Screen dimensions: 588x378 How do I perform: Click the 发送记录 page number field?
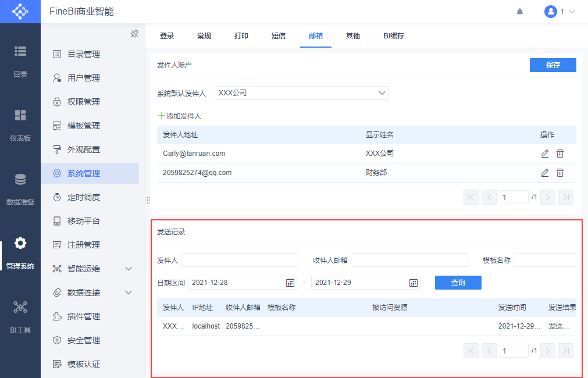(x=514, y=351)
